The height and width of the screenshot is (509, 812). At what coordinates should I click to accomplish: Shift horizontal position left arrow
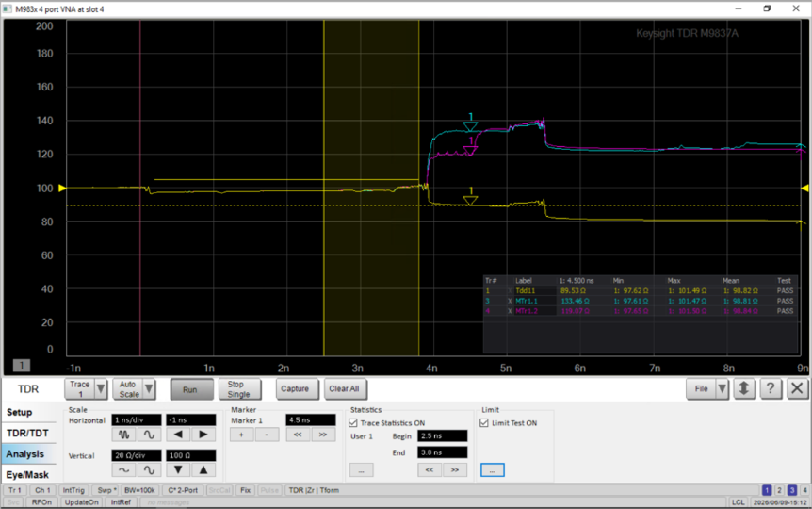click(x=178, y=435)
